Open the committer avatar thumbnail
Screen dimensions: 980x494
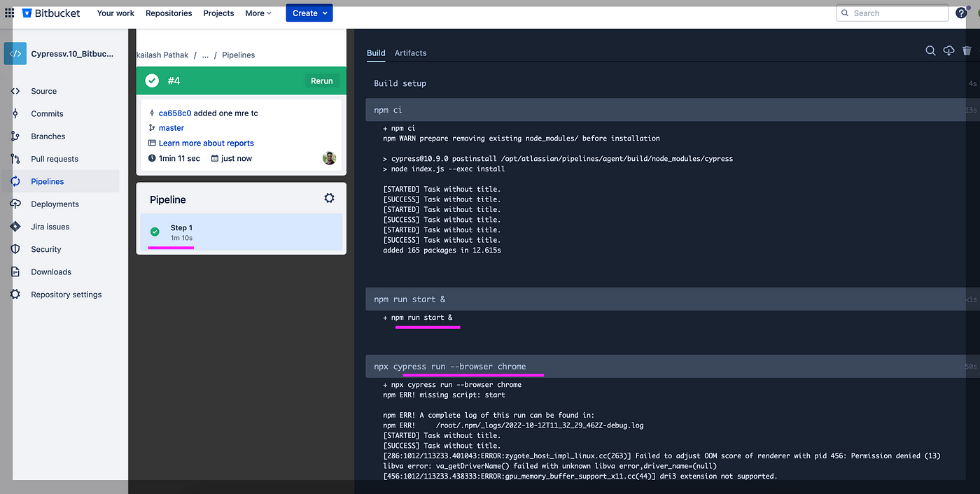pyautogui.click(x=329, y=158)
